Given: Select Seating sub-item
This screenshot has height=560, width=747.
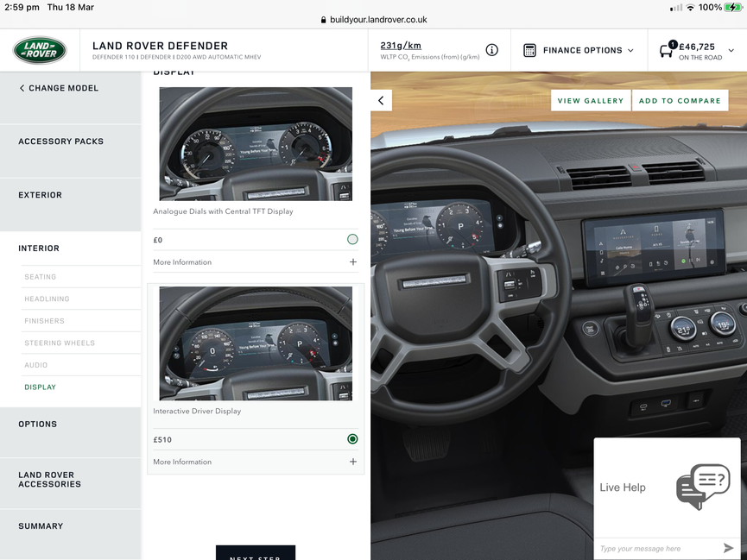Looking at the screenshot, I should pyautogui.click(x=81, y=277).
